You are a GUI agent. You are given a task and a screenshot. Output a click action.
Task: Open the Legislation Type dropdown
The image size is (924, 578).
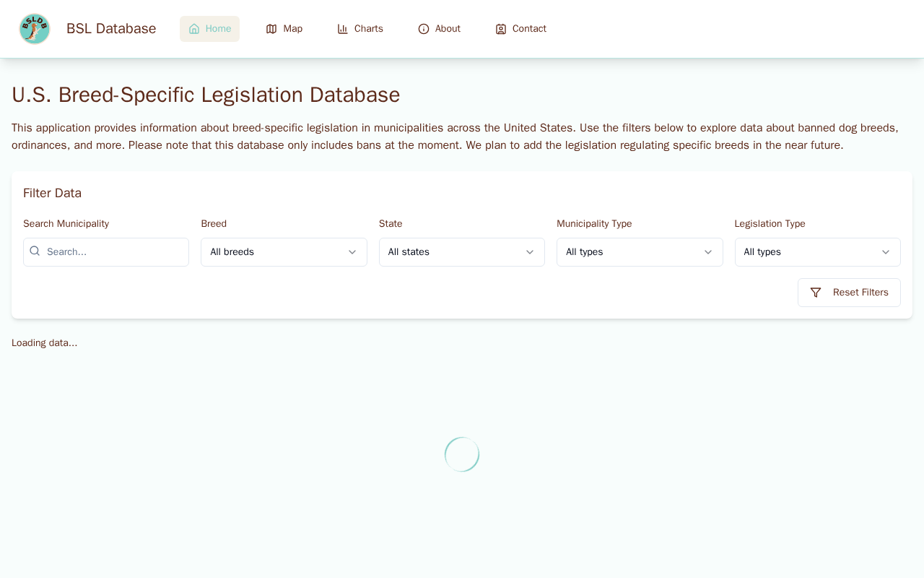818,252
